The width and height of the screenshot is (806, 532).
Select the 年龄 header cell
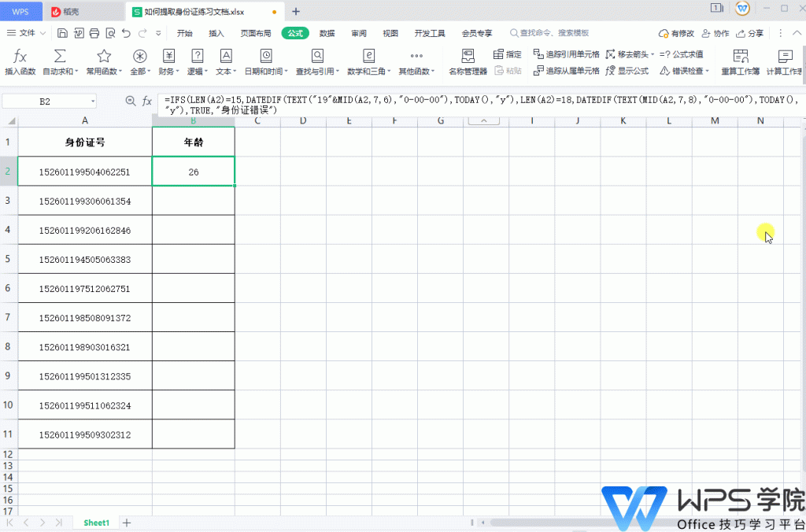click(x=194, y=142)
